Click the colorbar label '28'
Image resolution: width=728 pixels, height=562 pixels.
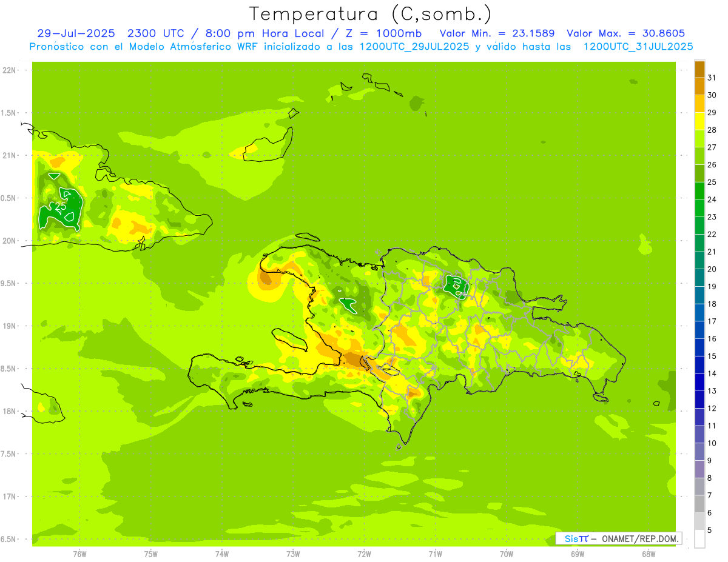[x=712, y=130]
